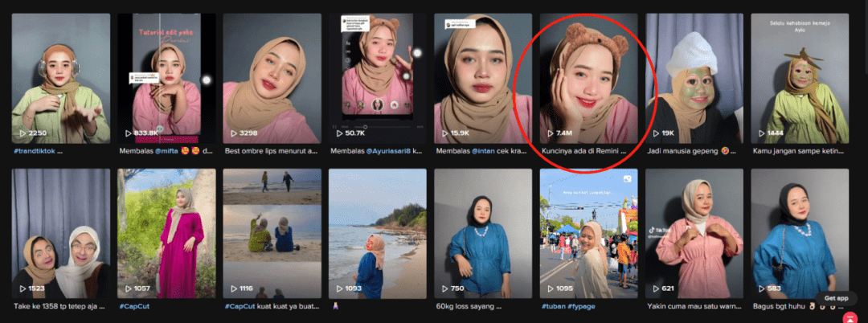The width and height of the screenshot is (868, 323).
Task: Open the green face mask video with 19K views
Action: coord(694,79)
